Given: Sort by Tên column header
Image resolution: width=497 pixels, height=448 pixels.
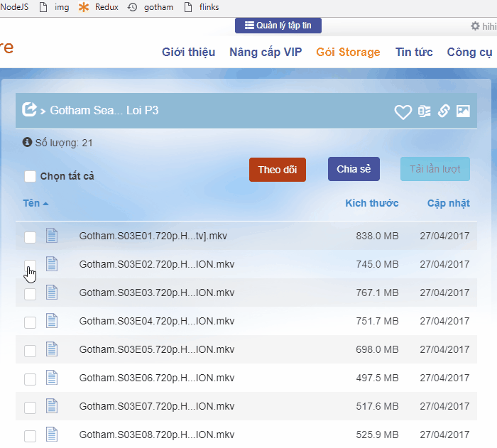Looking at the screenshot, I should (35, 203).
